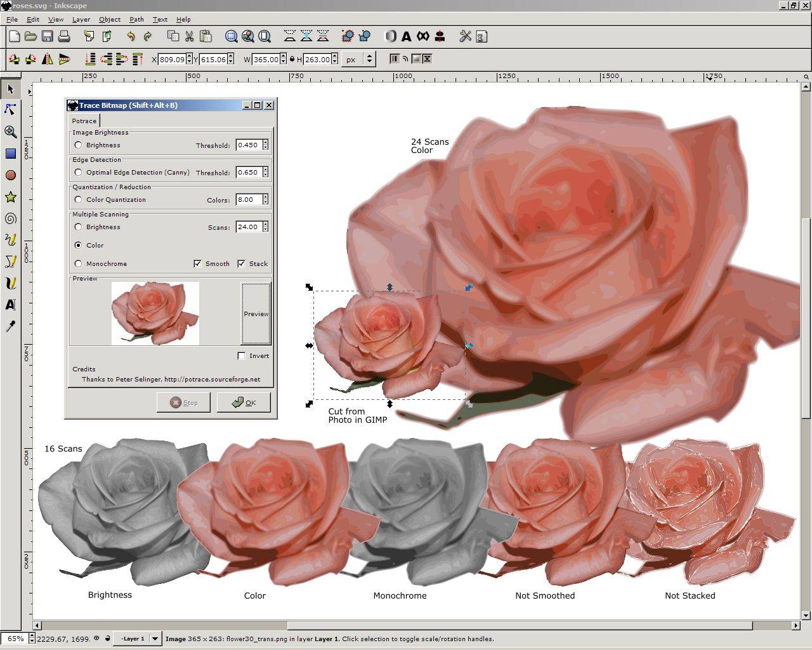The image size is (812, 650).
Task: Switch to the Potrace tab
Action: pyautogui.click(x=84, y=121)
